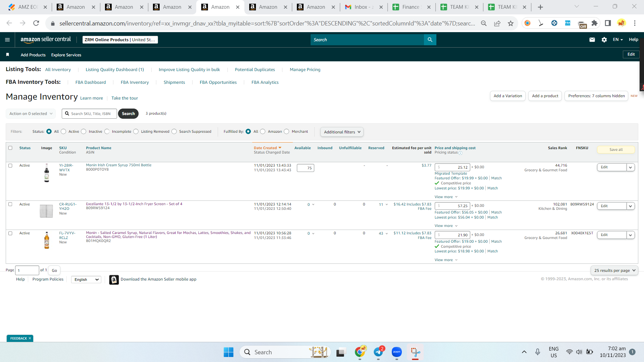Viewport: 644px width, 362px height.
Task: Open the Windows Start menu
Action: pos(228,352)
